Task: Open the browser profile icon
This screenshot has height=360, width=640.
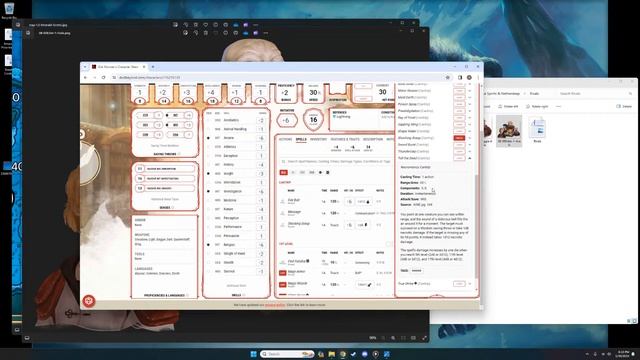Action: point(469,78)
